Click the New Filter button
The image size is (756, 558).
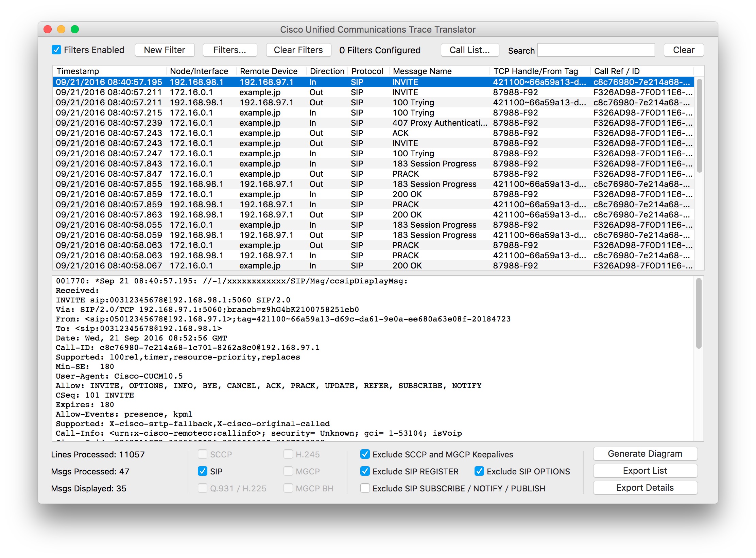tap(165, 50)
